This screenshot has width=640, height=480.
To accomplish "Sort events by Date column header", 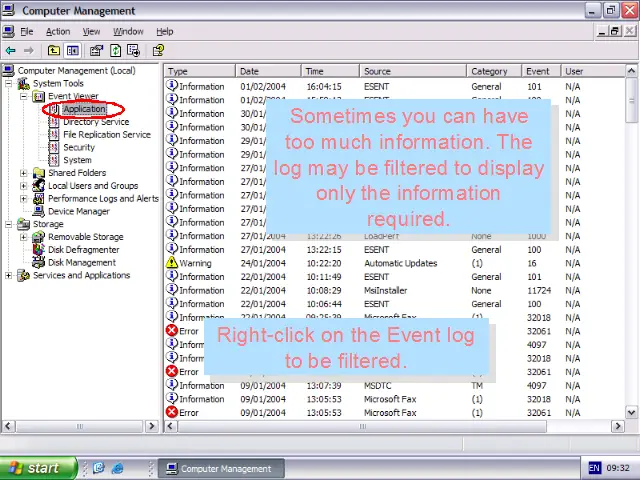I will 269,71.
